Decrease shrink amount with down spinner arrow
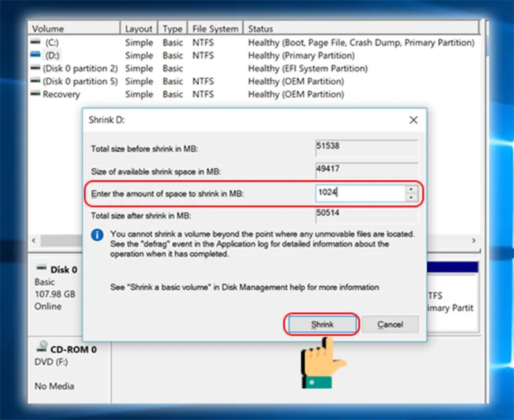Screen dimensions: 514x420 point(411,197)
